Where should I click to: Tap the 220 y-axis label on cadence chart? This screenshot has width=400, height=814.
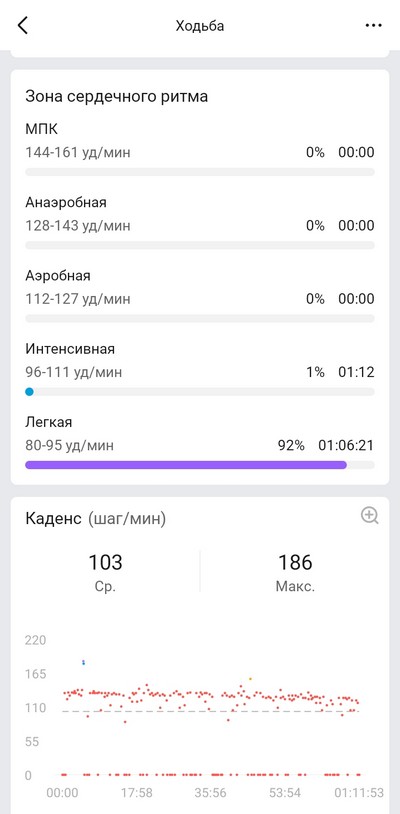[x=35, y=640]
